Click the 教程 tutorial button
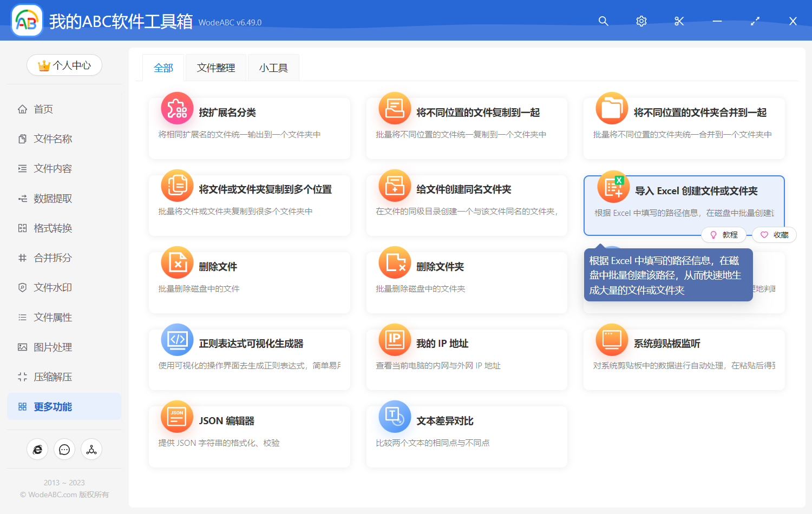The width and height of the screenshot is (812, 514). pos(724,234)
